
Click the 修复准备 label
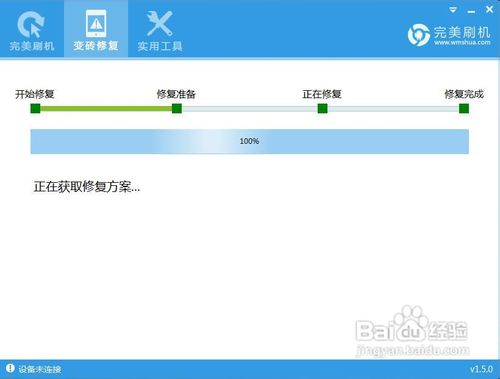[x=176, y=94]
